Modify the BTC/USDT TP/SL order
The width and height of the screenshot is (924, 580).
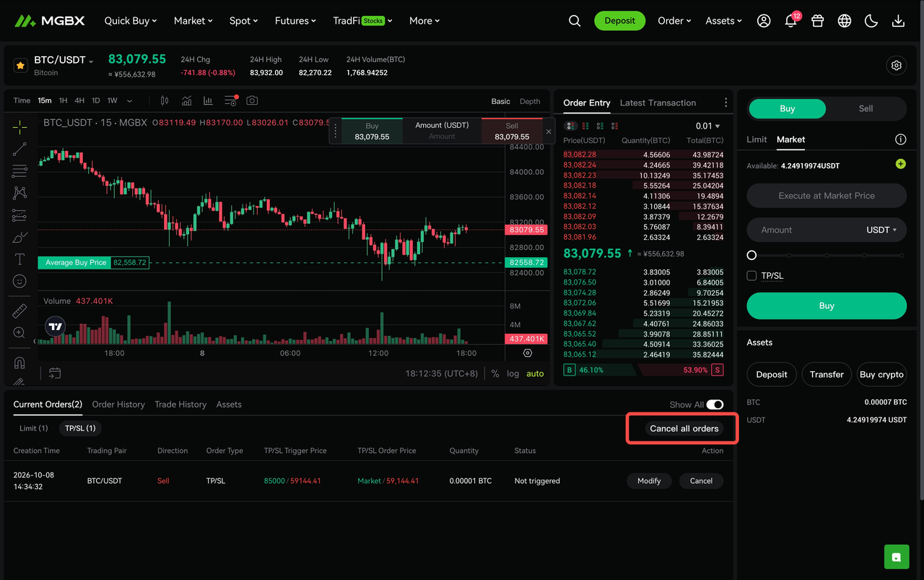pyautogui.click(x=649, y=480)
